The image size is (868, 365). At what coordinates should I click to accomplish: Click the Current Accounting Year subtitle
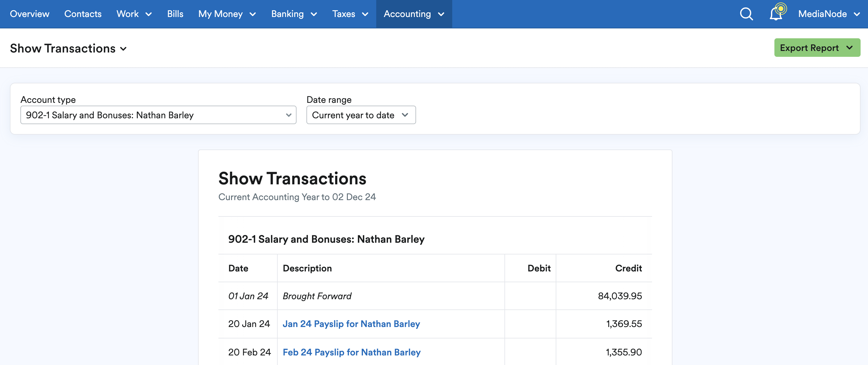pos(297,197)
